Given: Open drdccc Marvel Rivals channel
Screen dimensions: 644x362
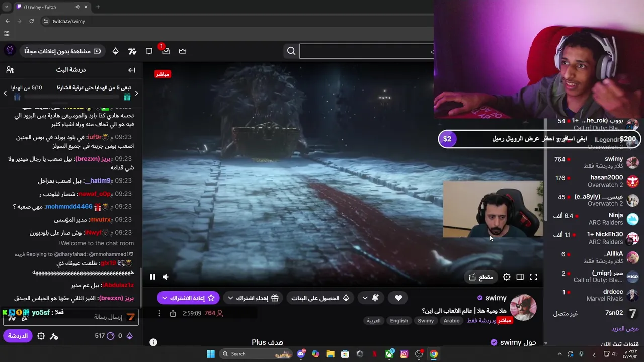Looking at the screenshot, I should pos(595,295).
